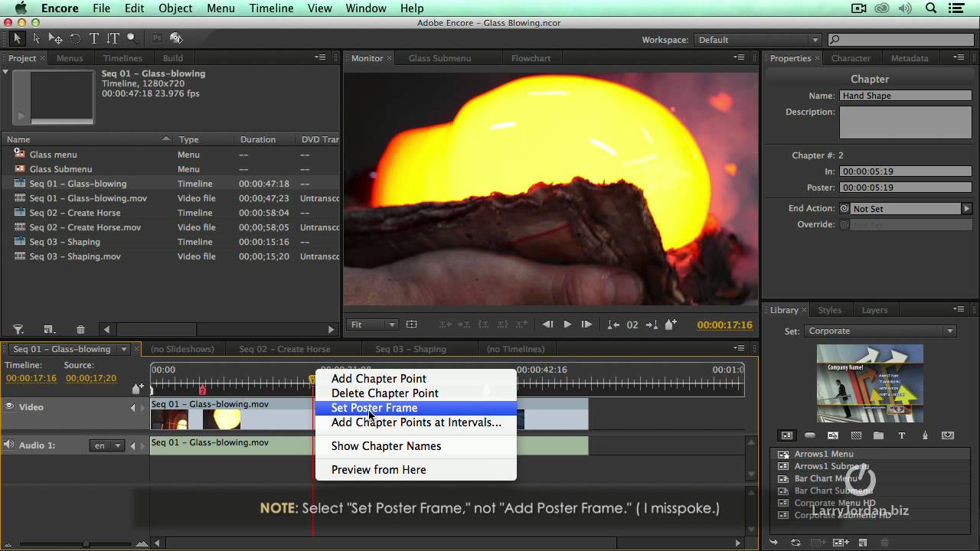Click the Add Chapter button in Monitor
Viewport: 980px width, 551px height.
[671, 324]
